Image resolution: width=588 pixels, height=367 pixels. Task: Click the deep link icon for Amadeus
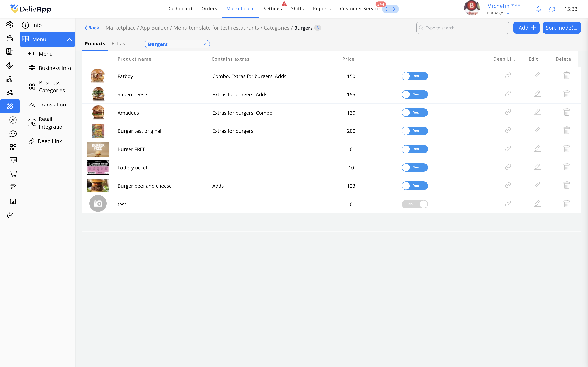[x=508, y=112]
